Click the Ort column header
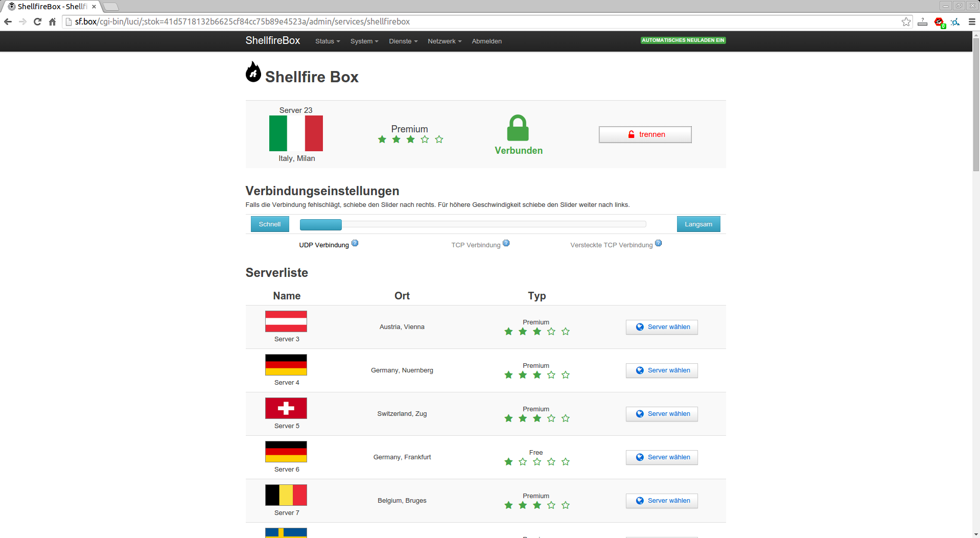 point(402,296)
